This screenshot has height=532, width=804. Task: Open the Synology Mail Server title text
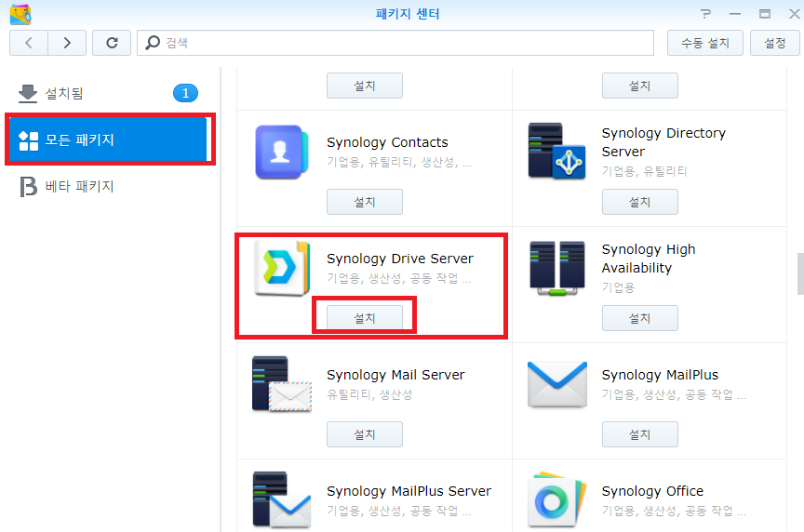coord(395,375)
